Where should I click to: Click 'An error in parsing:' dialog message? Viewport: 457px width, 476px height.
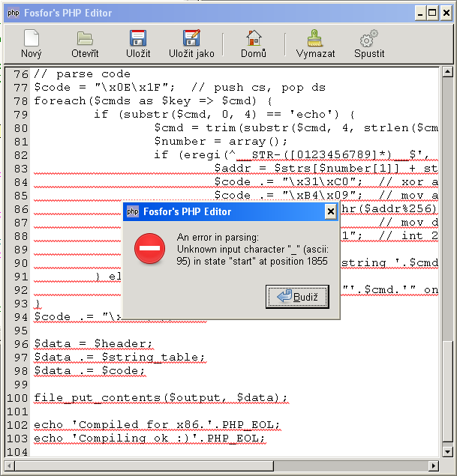[218, 237]
